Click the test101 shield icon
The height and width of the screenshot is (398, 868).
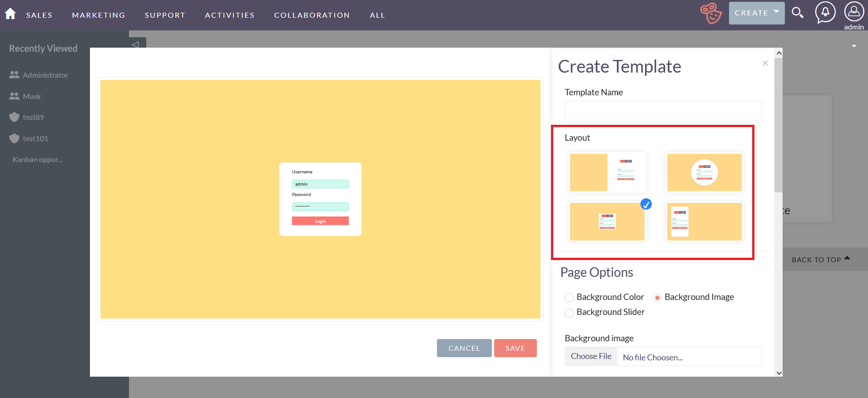pyautogui.click(x=15, y=138)
